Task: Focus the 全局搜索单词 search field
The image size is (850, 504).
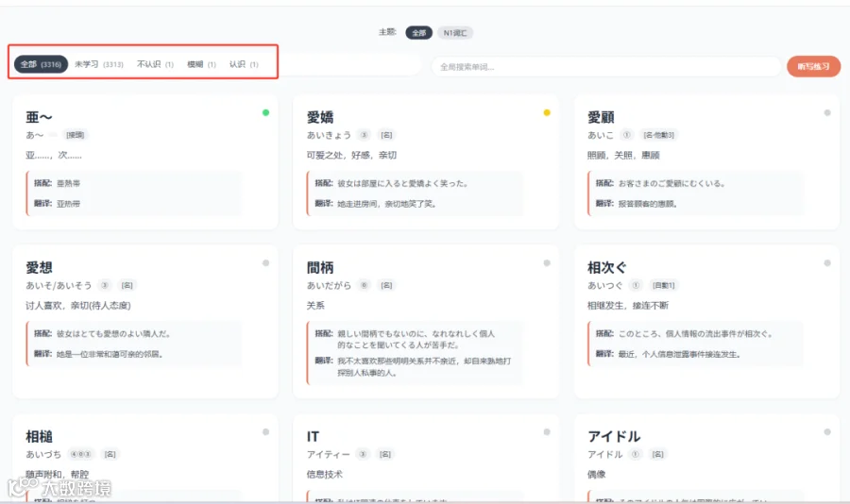Action: click(606, 67)
